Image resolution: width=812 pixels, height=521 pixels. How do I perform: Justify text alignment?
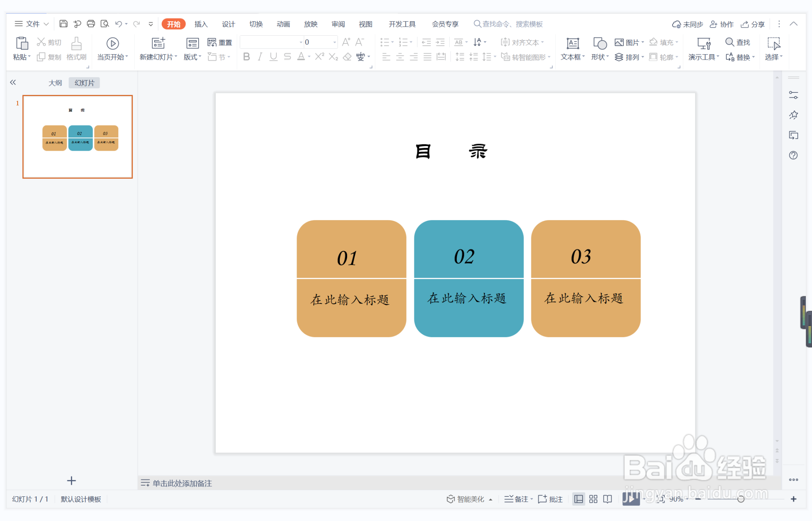coord(428,57)
